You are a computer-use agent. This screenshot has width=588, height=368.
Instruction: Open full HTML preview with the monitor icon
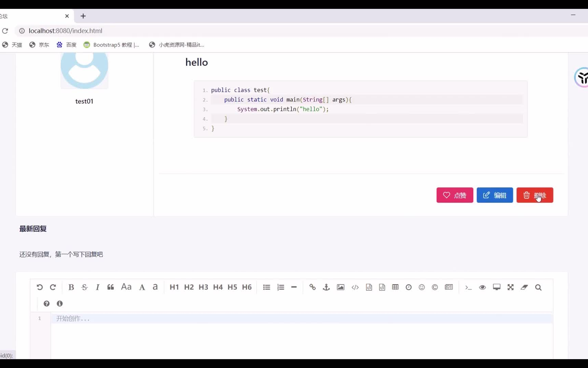click(497, 287)
